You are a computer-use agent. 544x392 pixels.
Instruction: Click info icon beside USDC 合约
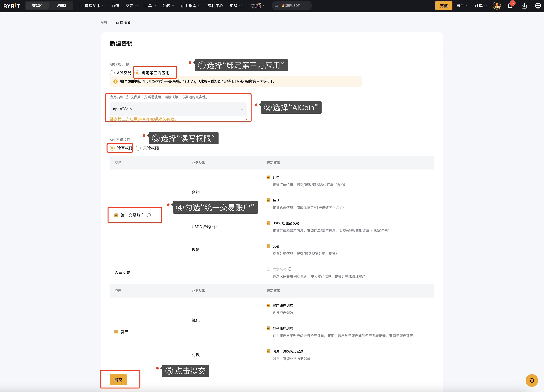tap(214, 226)
